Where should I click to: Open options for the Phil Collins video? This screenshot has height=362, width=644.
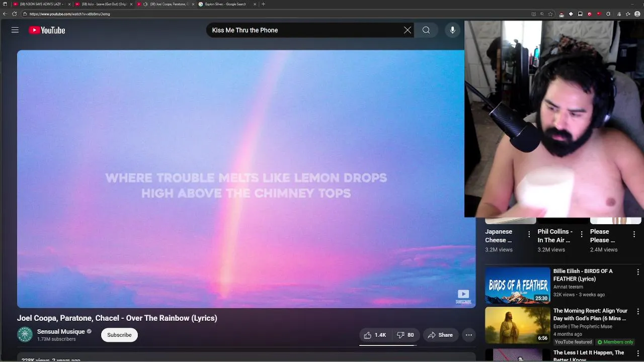coord(582,234)
